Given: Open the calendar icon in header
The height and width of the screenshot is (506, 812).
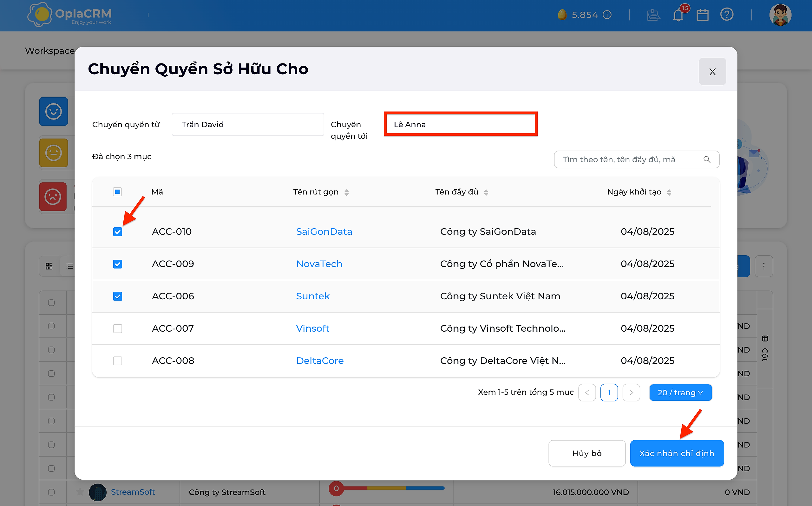Looking at the screenshot, I should [703, 15].
